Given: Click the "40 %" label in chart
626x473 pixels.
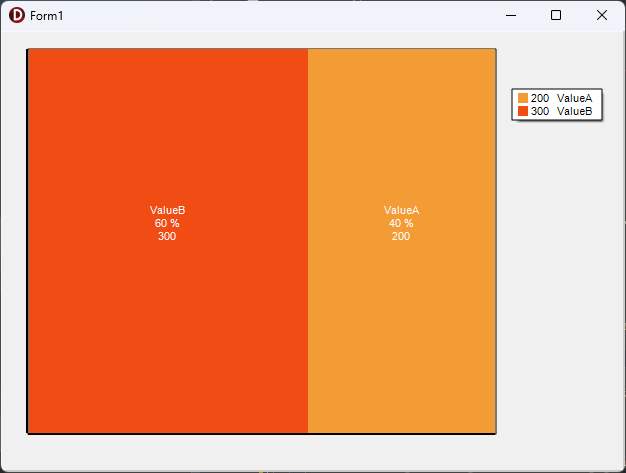Looking at the screenshot, I should (x=401, y=223).
